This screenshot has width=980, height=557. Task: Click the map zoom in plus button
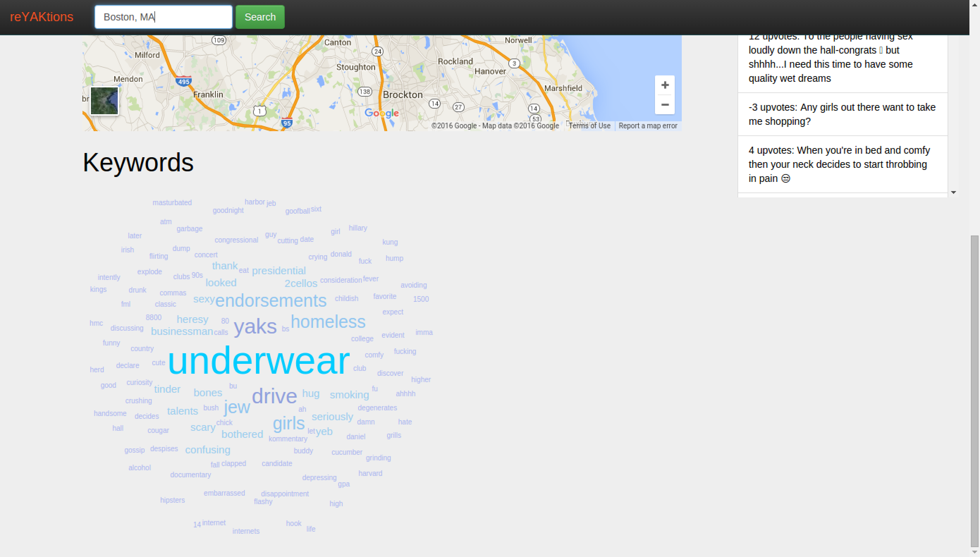coord(664,85)
